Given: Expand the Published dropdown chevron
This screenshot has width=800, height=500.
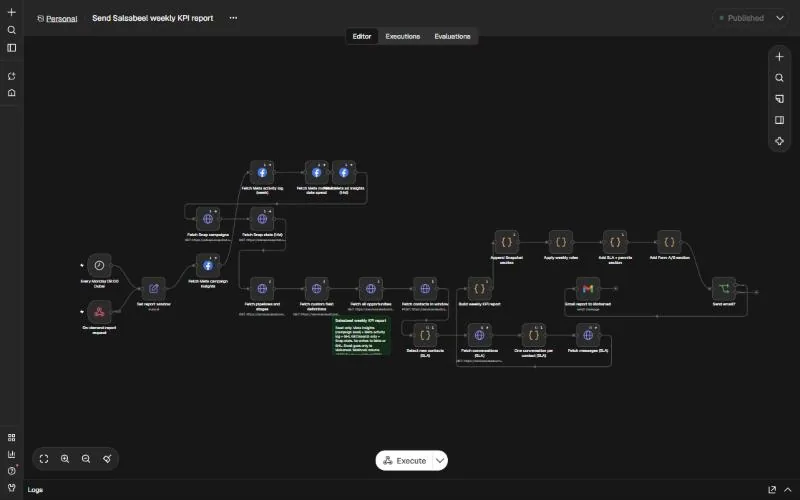Looking at the screenshot, I should (780, 18).
